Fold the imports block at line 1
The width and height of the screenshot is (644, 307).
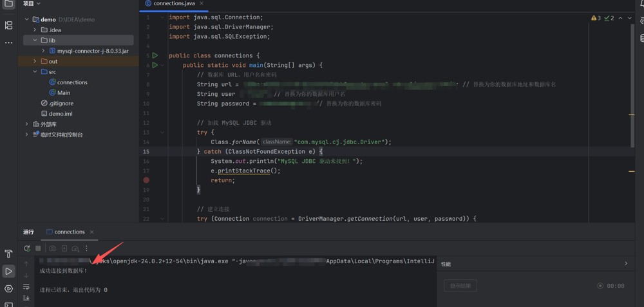(163, 17)
